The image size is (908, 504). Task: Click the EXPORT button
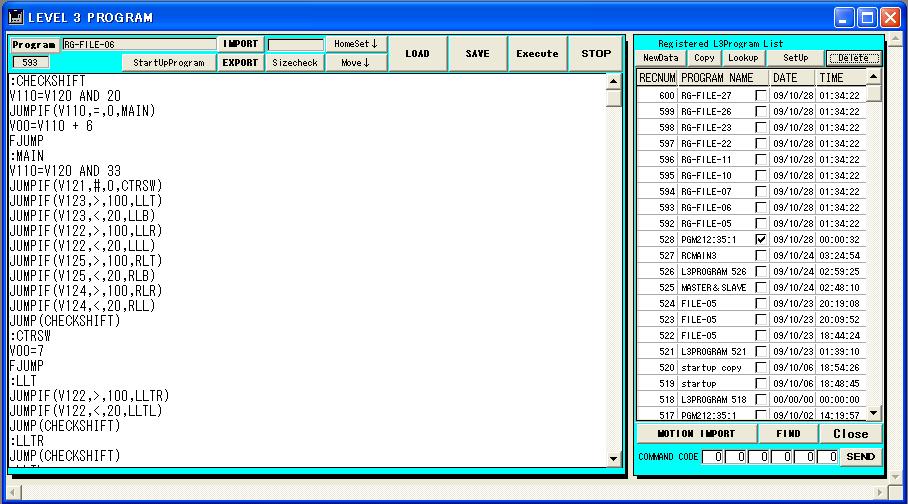point(240,63)
